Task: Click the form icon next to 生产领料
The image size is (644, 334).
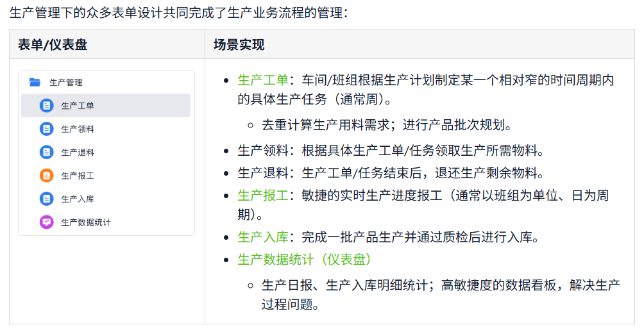Action: pyautogui.click(x=46, y=129)
